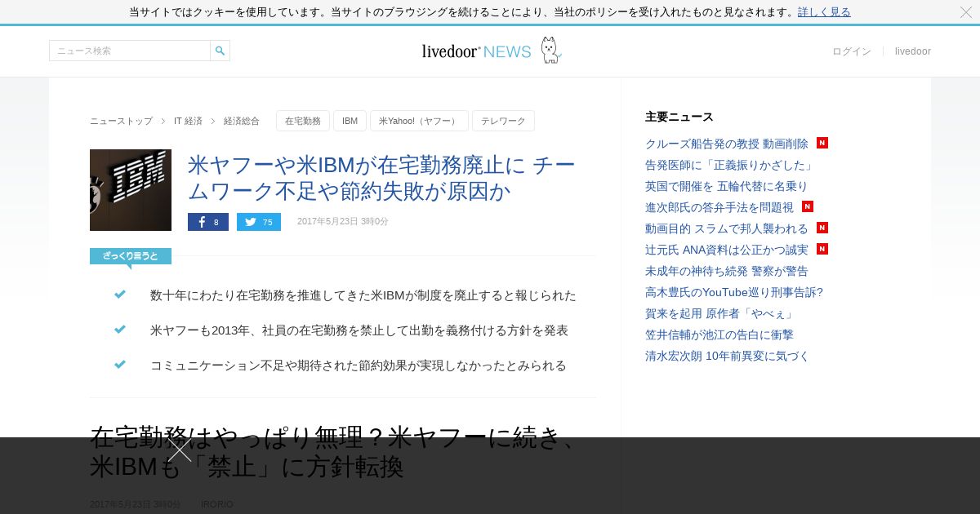Open news 清水宏次朗 10年前異変に気づく
Viewport: 980px width, 514px height.
click(727, 356)
